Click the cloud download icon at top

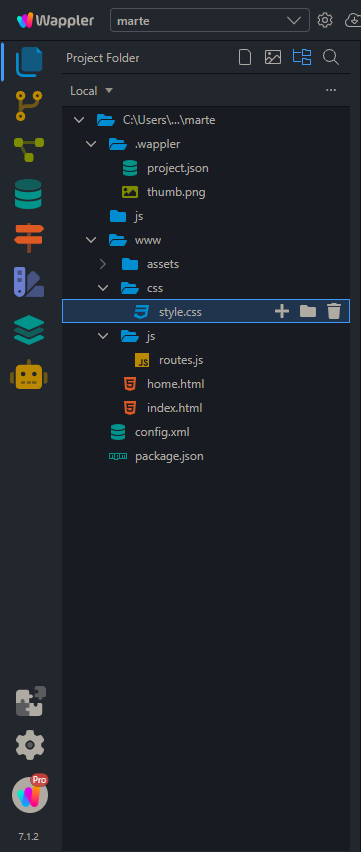coord(353,21)
